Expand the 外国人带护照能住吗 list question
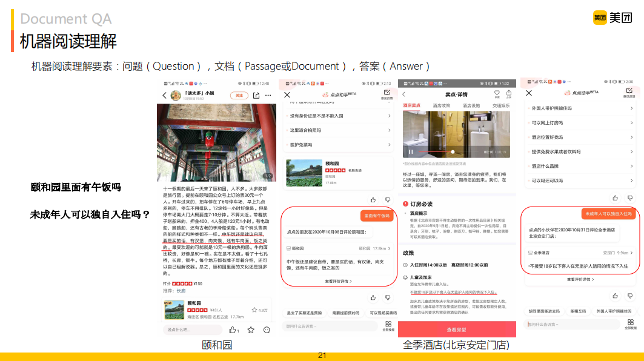Image resolution: width=644 pixels, height=361 pixels. pyautogui.click(x=580, y=108)
